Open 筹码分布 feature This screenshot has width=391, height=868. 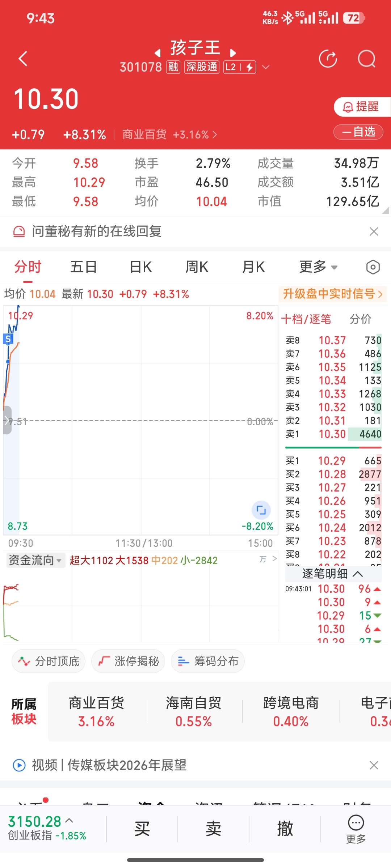(208, 661)
